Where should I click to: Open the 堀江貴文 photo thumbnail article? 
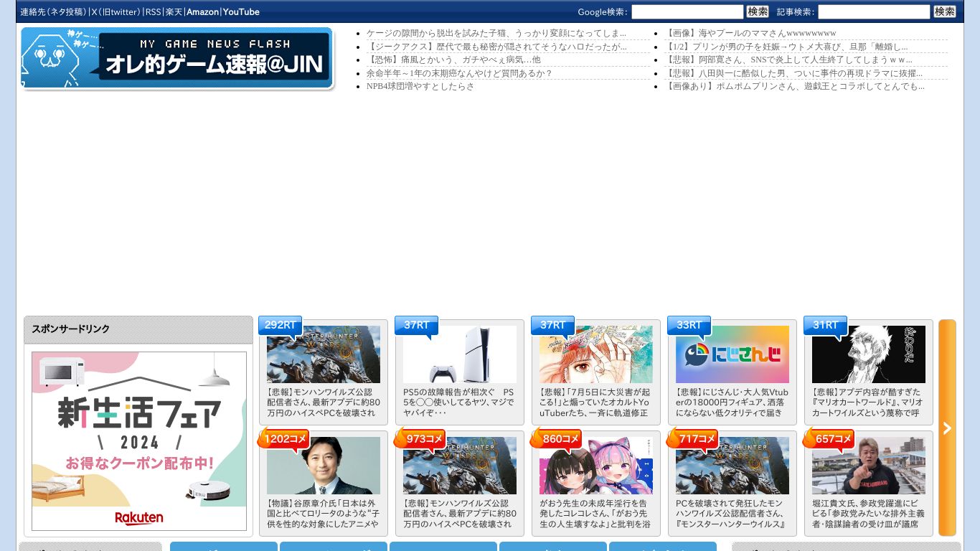pyautogui.click(x=869, y=466)
